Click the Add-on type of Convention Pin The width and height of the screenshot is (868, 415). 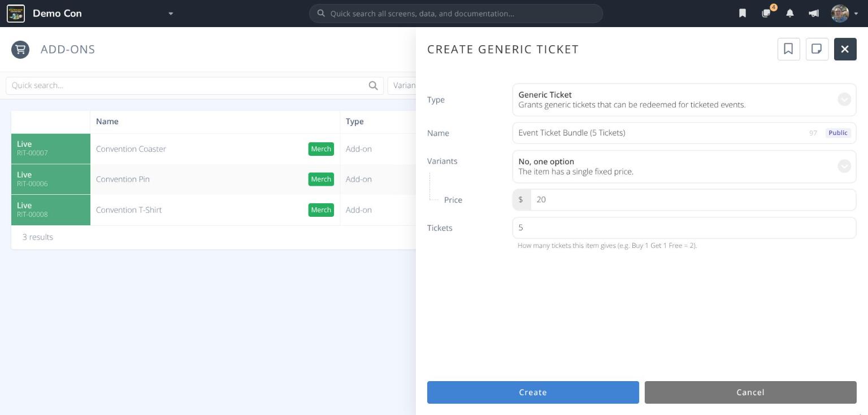point(359,180)
